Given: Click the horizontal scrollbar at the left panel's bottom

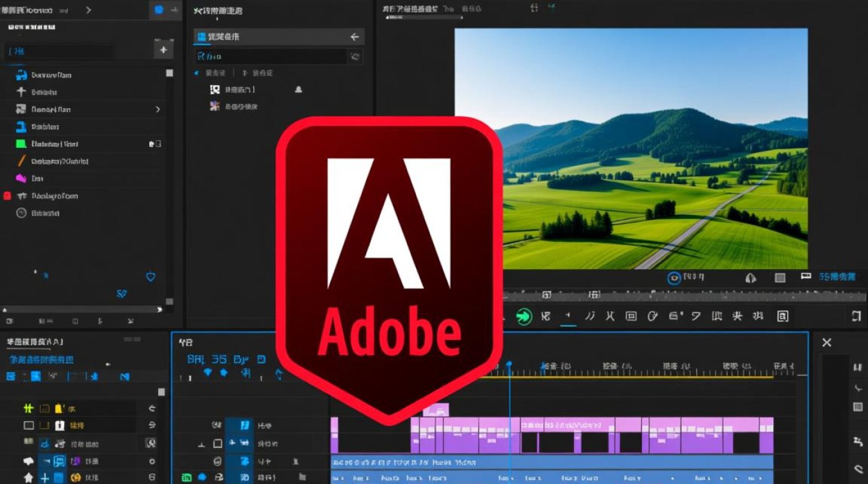Looking at the screenshot, I should coord(82,310).
